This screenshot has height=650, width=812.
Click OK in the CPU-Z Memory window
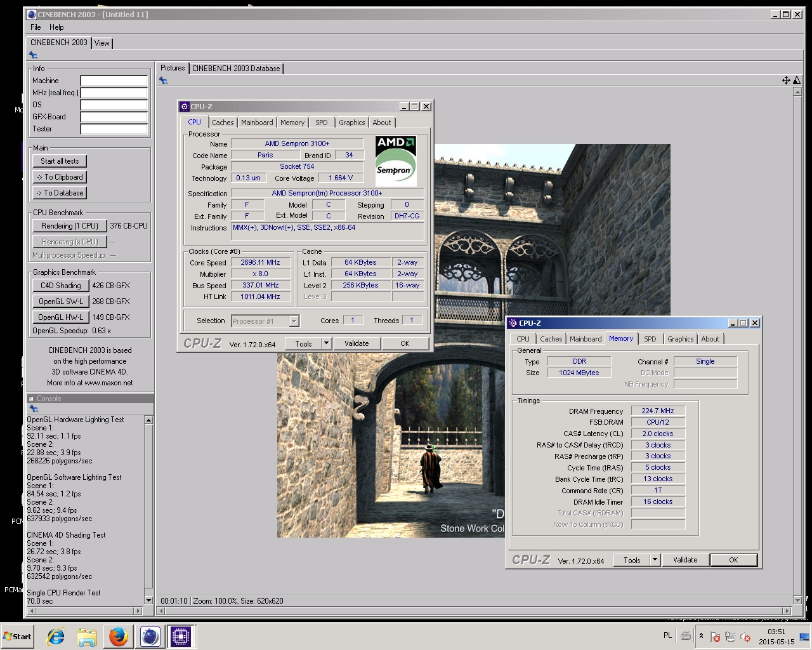pyautogui.click(x=733, y=560)
